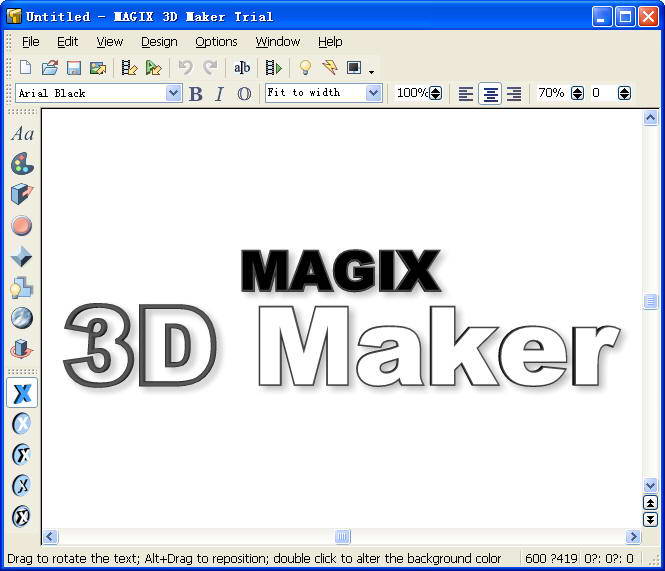
Task: Click vertical scrollbar up arrow
Action: [650, 118]
